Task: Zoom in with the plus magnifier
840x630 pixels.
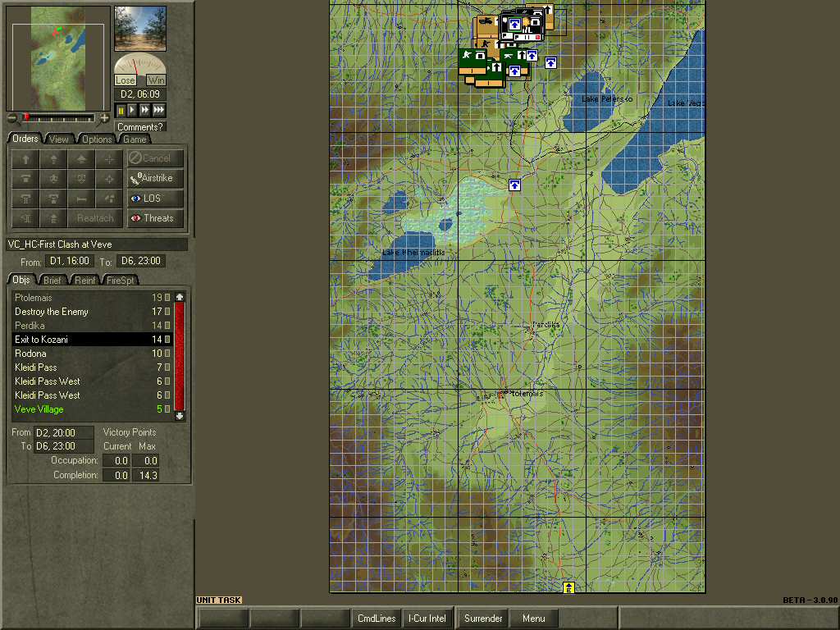Action: pos(104,118)
